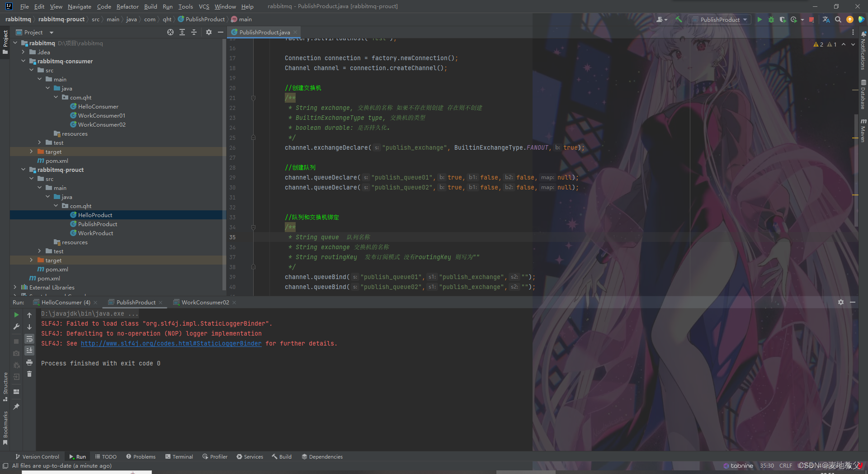The image size is (868, 474).
Task: Click the line 35:30 position indicator
Action: click(767, 465)
